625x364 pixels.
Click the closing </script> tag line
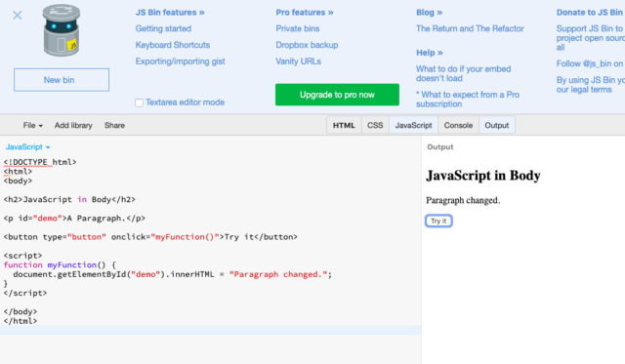pos(25,293)
